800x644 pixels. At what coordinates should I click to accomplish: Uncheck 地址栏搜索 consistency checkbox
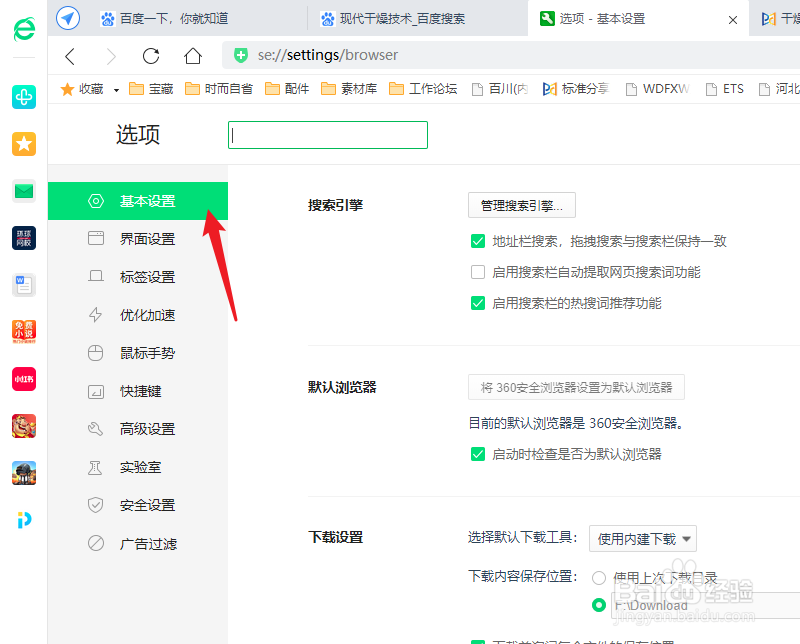point(478,241)
